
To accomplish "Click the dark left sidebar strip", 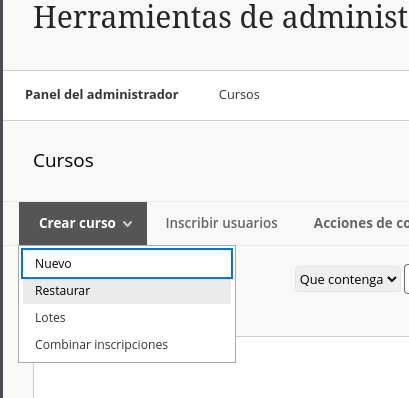I will point(1,199).
